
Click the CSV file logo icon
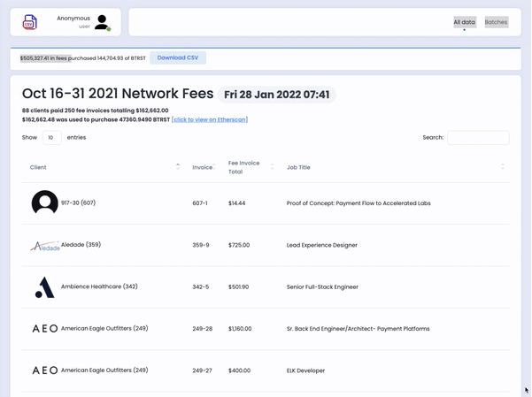30,22
